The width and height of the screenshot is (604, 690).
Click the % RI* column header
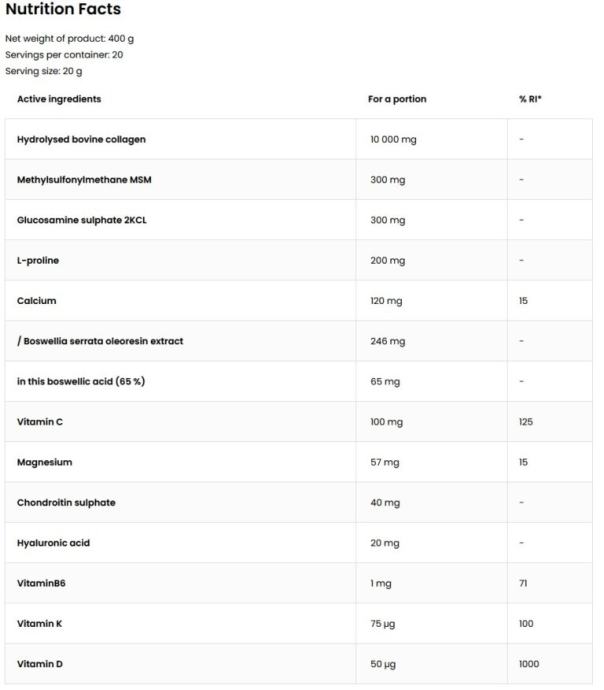pyautogui.click(x=529, y=99)
